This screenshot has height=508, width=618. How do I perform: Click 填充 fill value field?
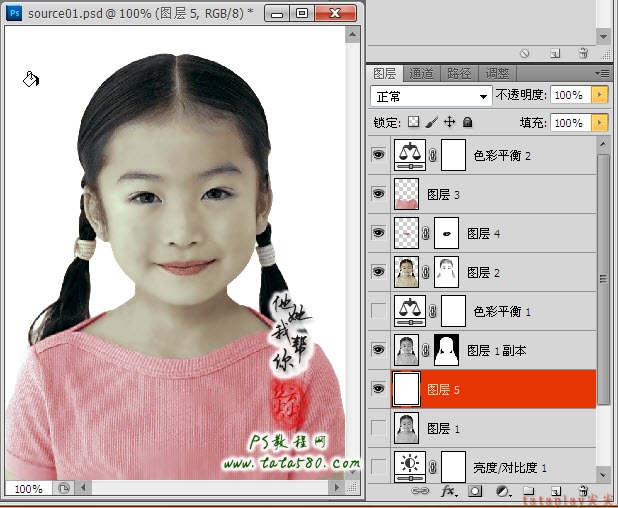click(x=571, y=123)
